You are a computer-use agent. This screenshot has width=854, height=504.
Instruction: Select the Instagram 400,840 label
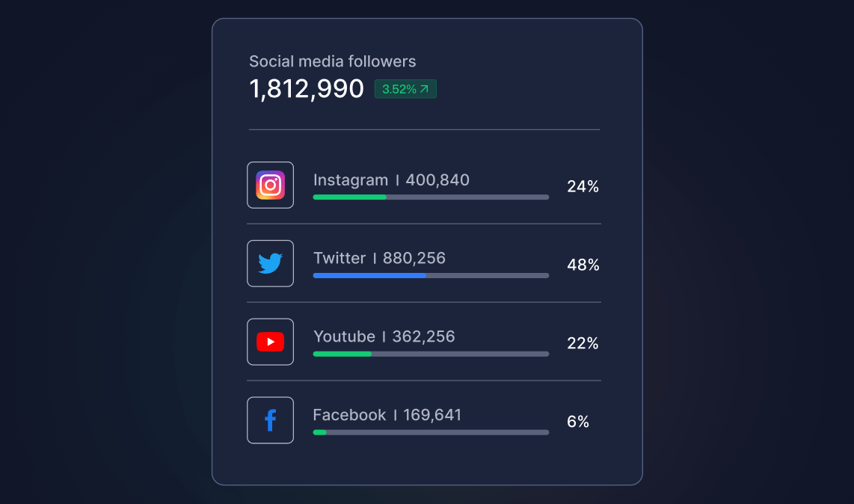point(391,179)
